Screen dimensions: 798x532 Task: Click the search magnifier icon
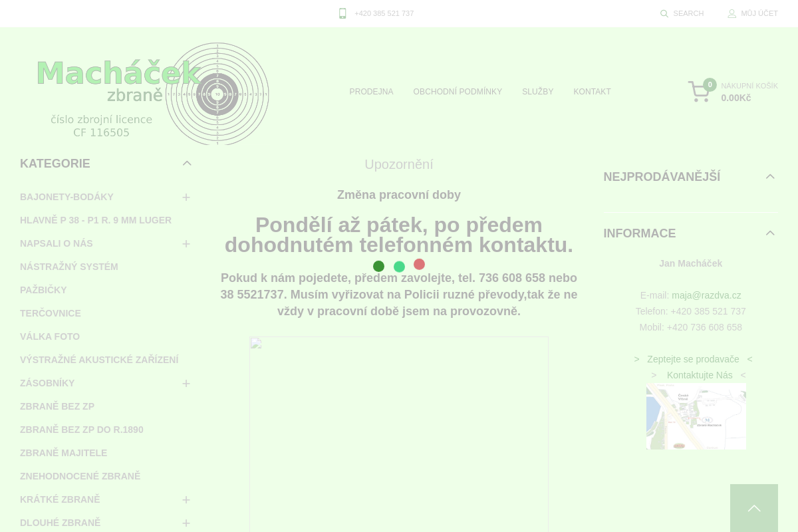(x=664, y=13)
